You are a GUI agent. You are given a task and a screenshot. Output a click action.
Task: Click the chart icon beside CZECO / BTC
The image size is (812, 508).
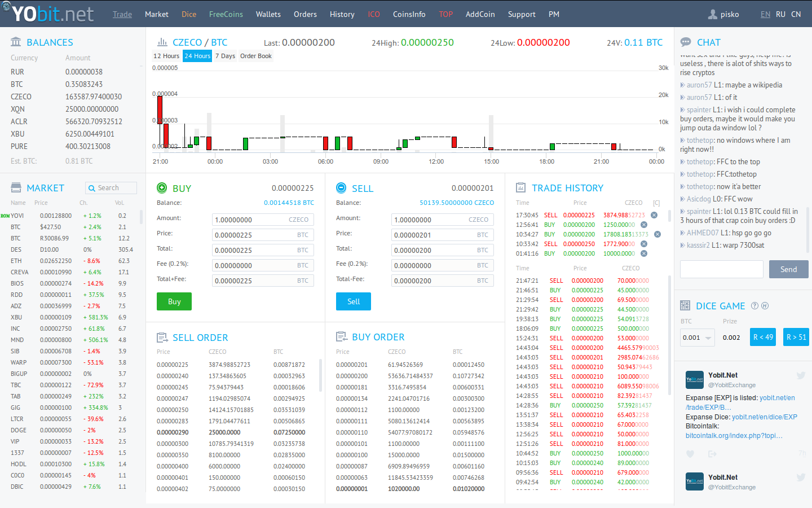click(x=162, y=42)
